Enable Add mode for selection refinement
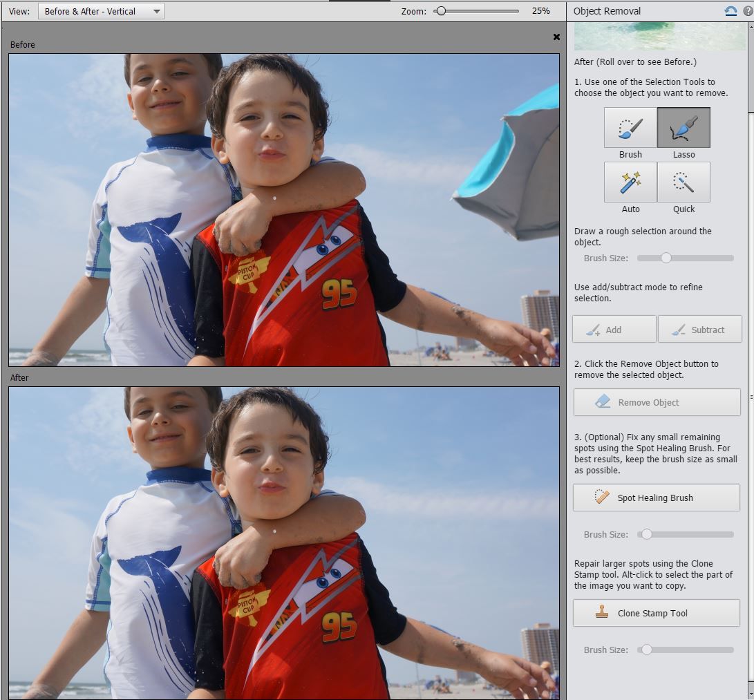 pos(614,328)
